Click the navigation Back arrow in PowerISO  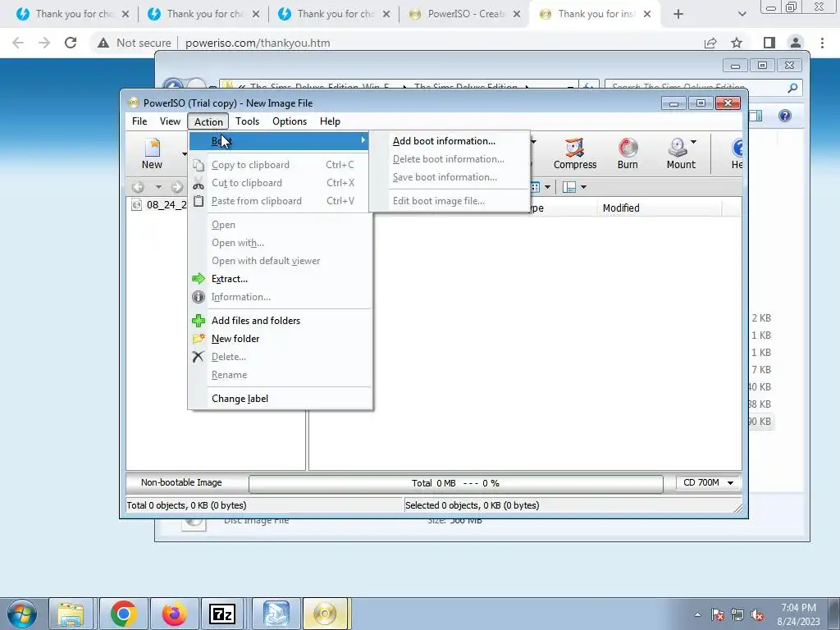click(138, 187)
